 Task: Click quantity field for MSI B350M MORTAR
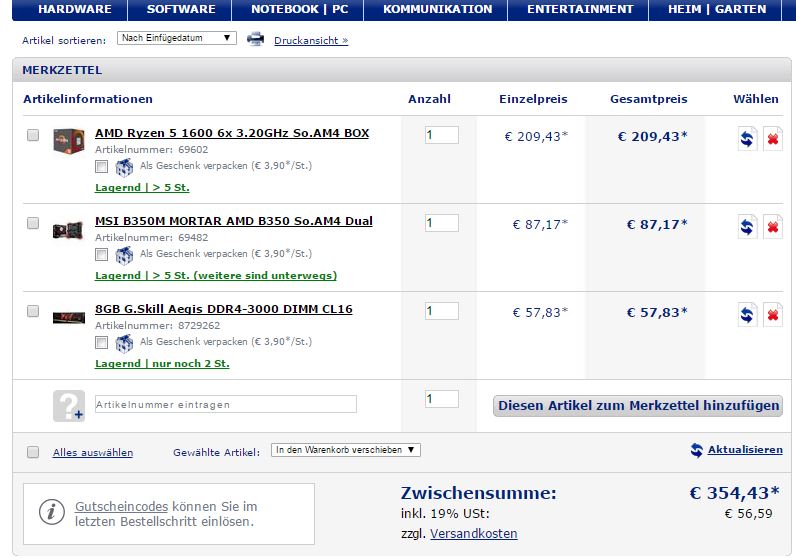point(442,223)
